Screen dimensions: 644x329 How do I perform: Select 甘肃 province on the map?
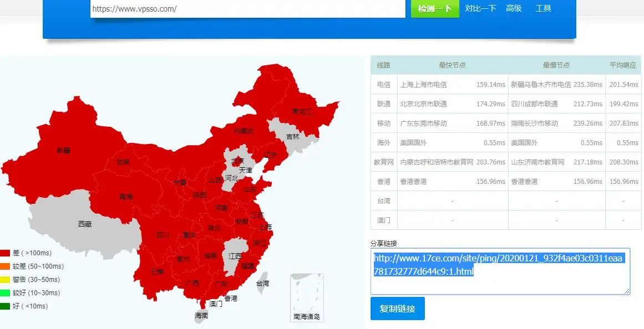click(123, 162)
